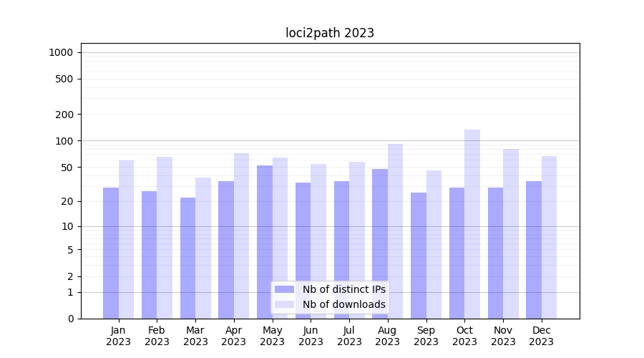This screenshot has height=358, width=644.
Task: Click the April downloads bar
Action: (241, 236)
